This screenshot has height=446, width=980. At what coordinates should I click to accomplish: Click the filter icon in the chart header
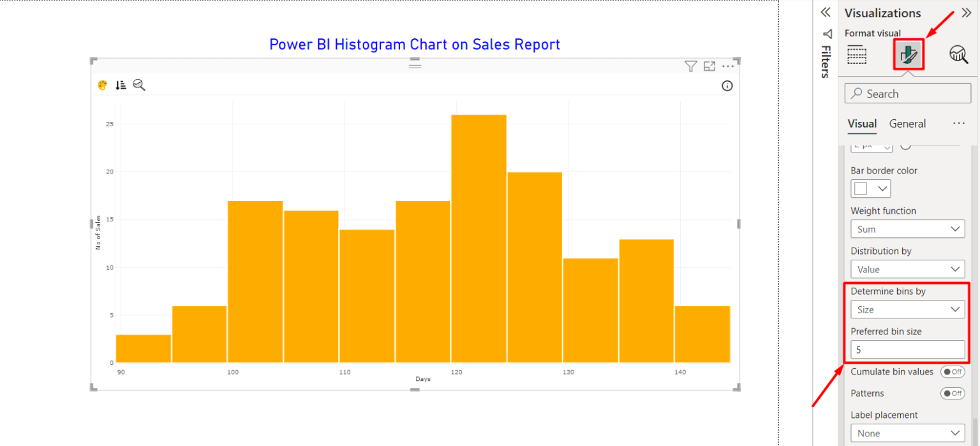coord(690,66)
